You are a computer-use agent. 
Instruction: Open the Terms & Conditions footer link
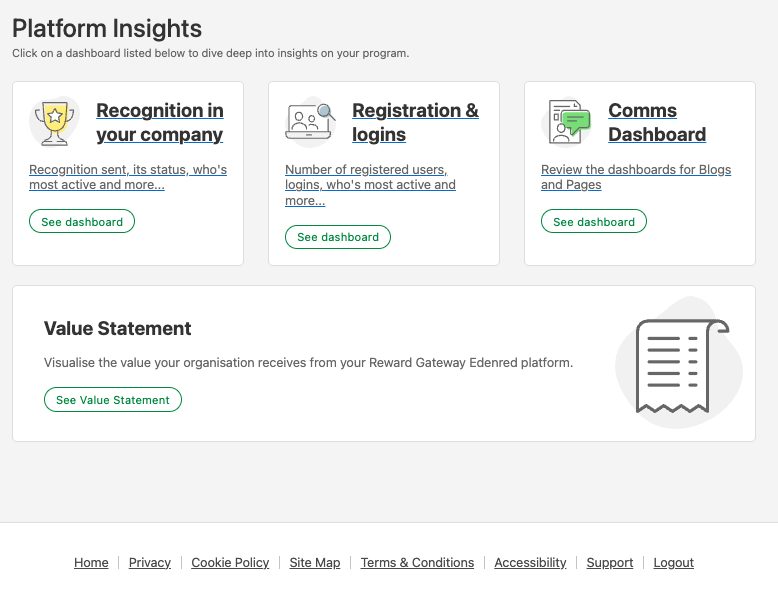click(x=417, y=562)
